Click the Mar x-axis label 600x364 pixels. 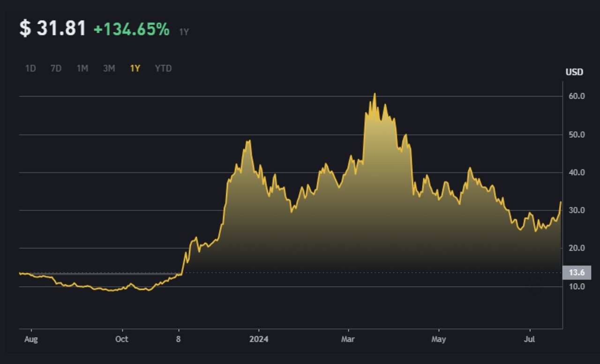tap(348, 339)
